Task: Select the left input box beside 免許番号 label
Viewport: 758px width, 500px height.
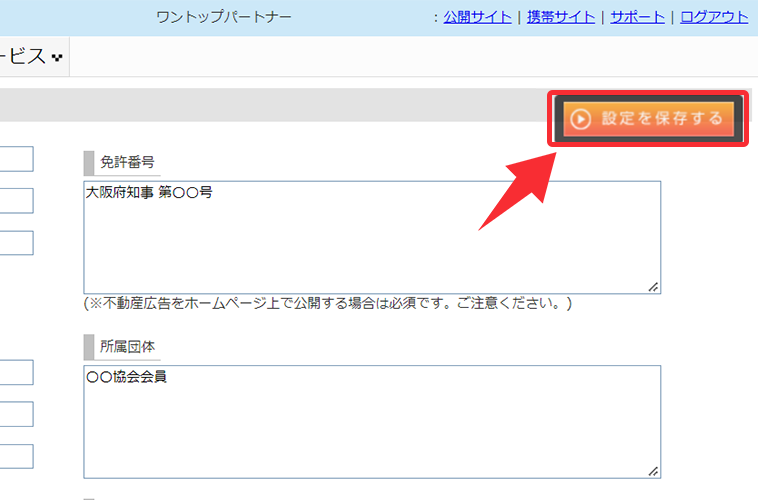Action: point(16,159)
